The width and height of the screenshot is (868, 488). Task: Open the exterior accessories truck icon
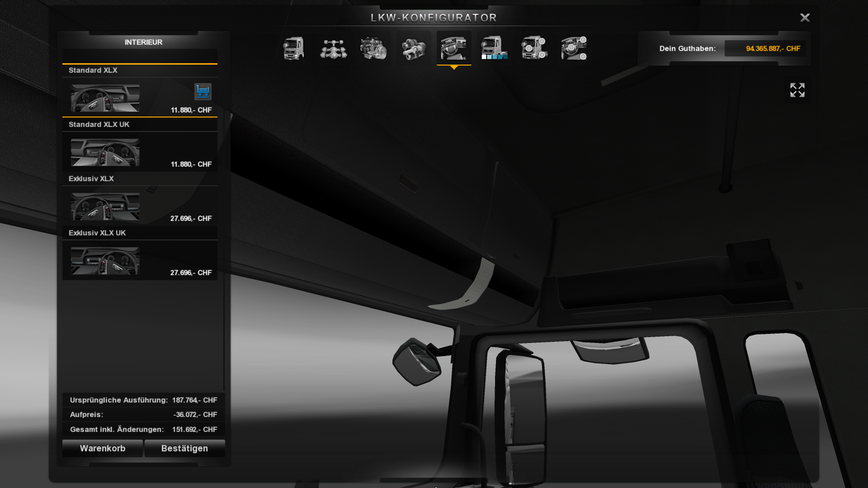click(x=534, y=48)
